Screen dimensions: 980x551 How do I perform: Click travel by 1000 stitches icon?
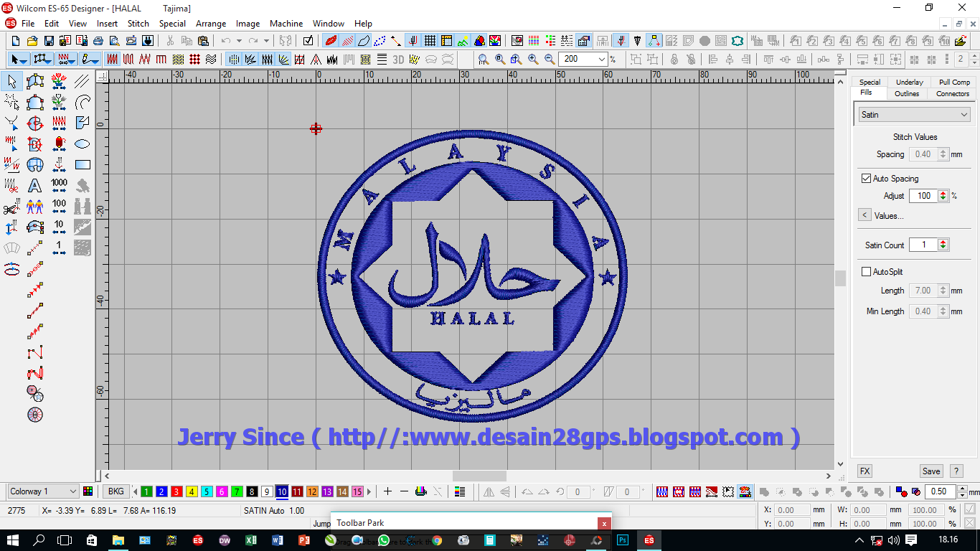coord(60,186)
